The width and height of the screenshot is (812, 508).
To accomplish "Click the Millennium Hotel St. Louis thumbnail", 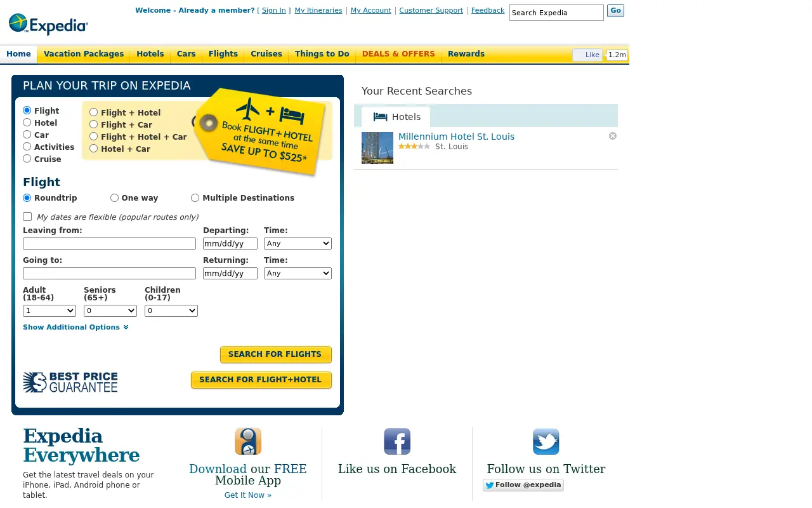I will pos(377,148).
